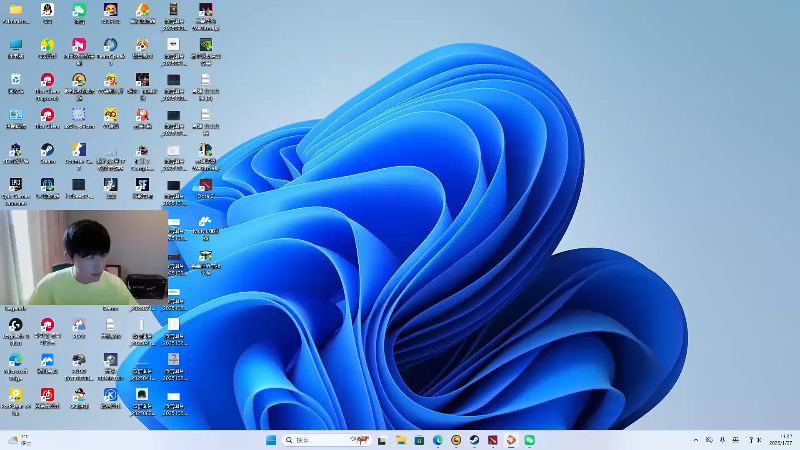Switch to WeChat in the taskbar
Screen dimensions: 800x450
pyautogui.click(x=530, y=440)
